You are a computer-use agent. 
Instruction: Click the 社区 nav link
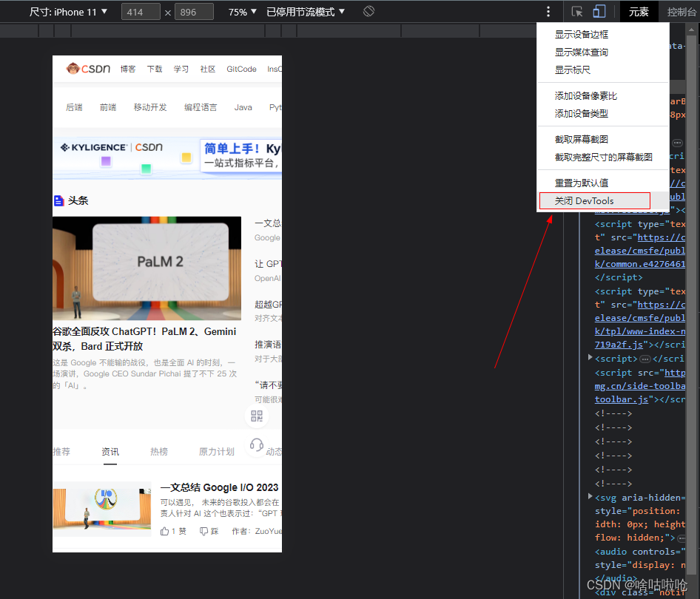[208, 69]
